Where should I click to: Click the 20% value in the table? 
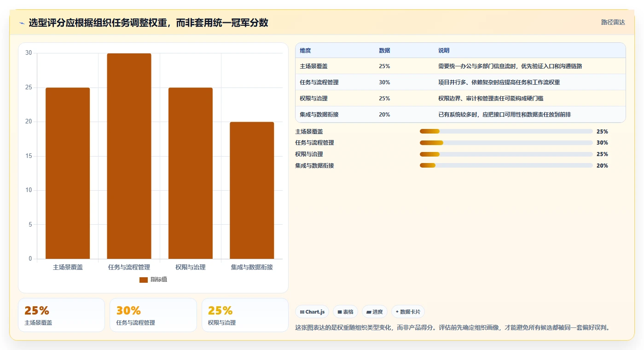tap(384, 115)
